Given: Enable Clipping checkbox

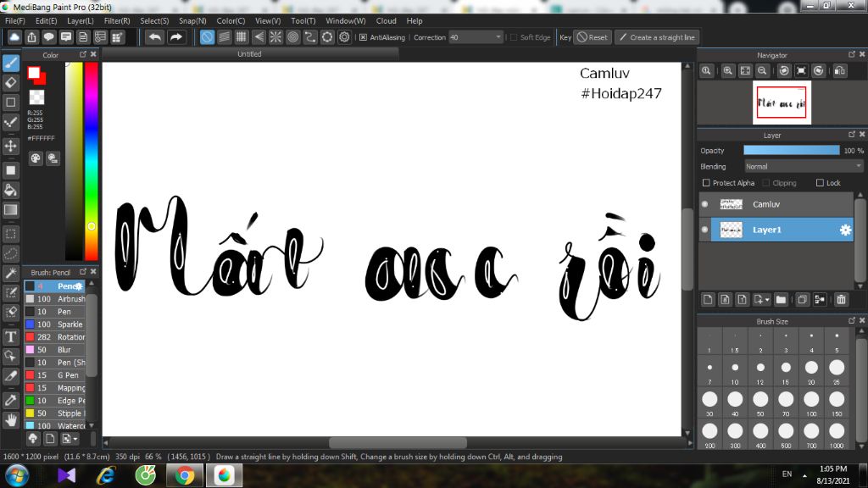Looking at the screenshot, I should tap(766, 183).
